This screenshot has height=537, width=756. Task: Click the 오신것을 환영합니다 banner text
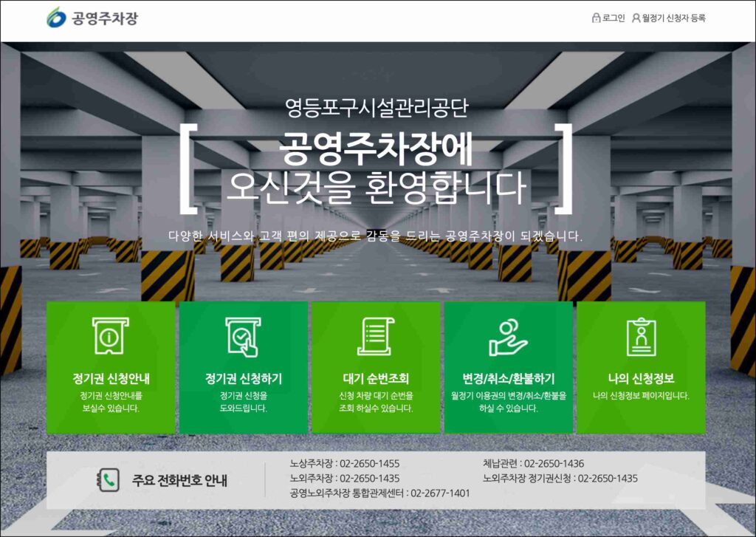click(375, 187)
